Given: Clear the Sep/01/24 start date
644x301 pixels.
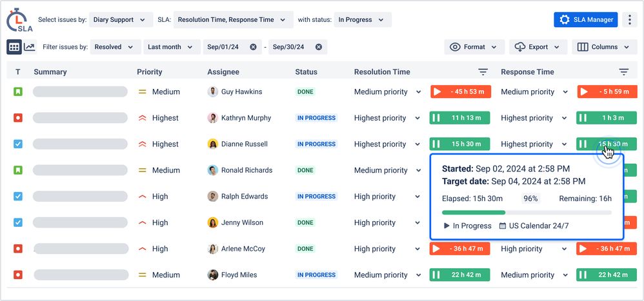Looking at the screenshot, I should (253, 47).
